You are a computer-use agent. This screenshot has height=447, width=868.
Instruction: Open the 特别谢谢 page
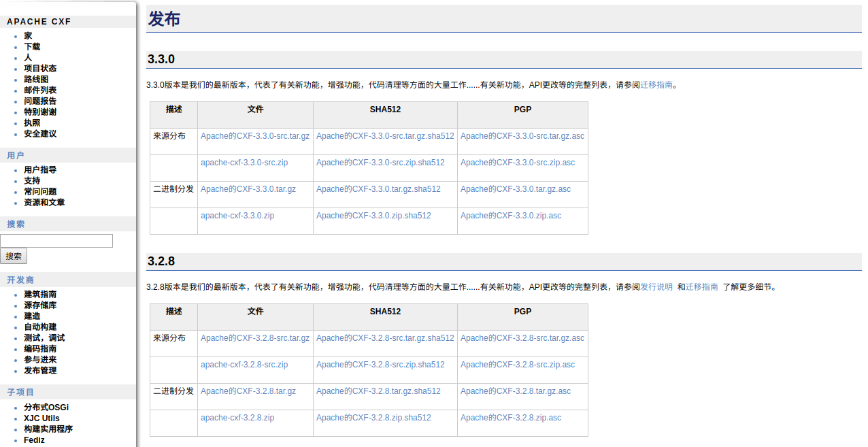(x=40, y=112)
